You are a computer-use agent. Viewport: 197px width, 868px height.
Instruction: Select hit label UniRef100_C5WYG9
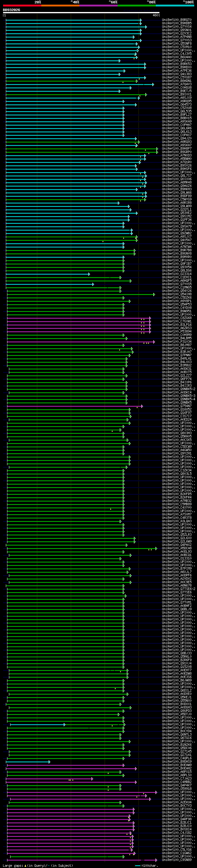coord(177,200)
